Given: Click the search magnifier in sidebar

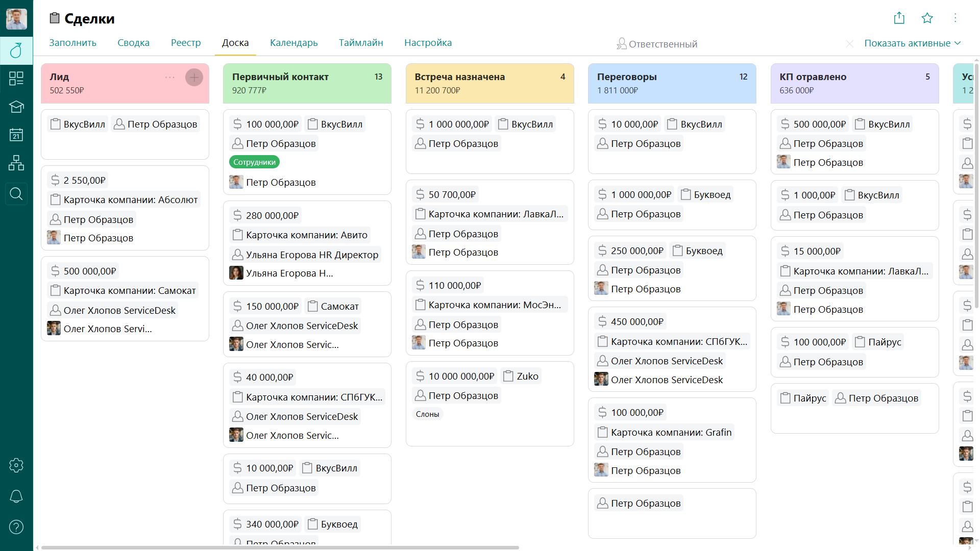Looking at the screenshot, I should pos(16,194).
